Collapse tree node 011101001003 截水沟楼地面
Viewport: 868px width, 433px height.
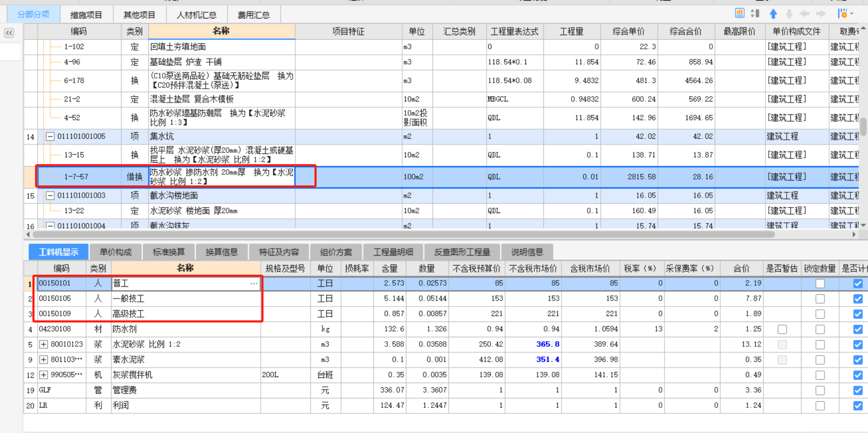tap(50, 196)
